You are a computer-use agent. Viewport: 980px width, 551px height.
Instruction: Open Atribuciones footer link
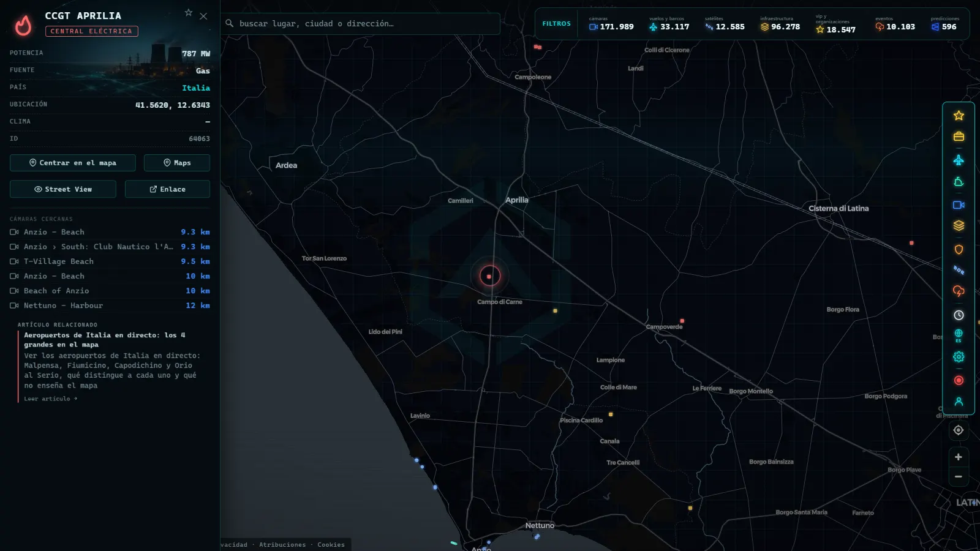click(282, 544)
